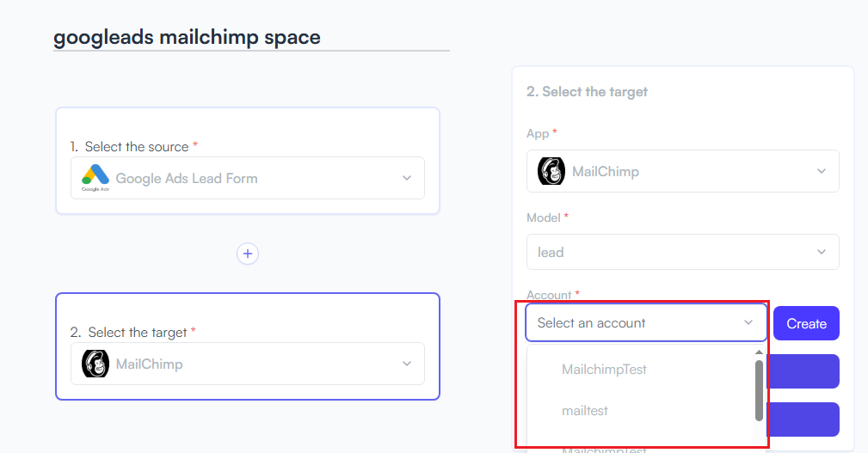Add a step with the plus icon
The image size is (868, 453).
tap(248, 254)
